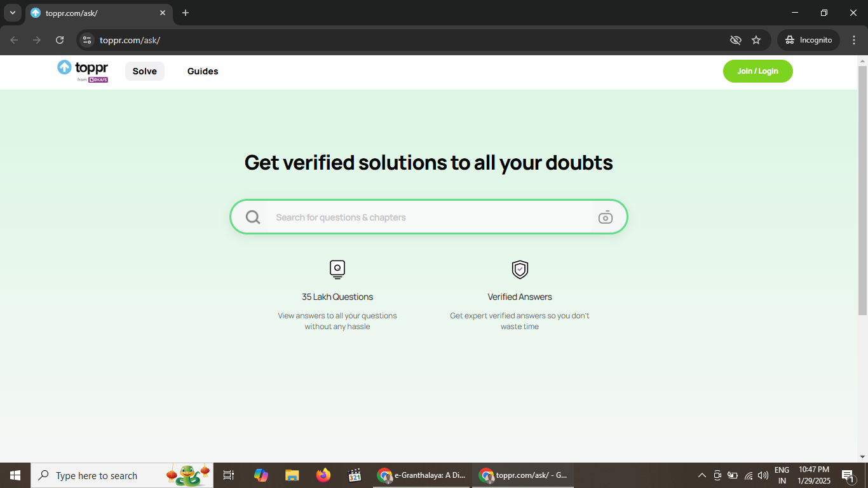Switch to toppr.com/ask/ taskbar window
Image resolution: width=868 pixels, height=488 pixels.
[523, 475]
